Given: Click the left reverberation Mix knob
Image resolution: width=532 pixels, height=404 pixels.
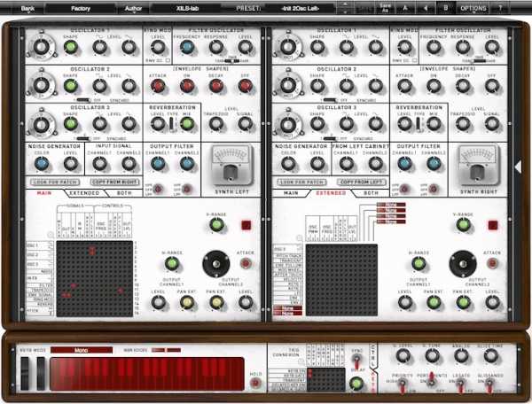Looking at the screenshot, I should tap(187, 124).
